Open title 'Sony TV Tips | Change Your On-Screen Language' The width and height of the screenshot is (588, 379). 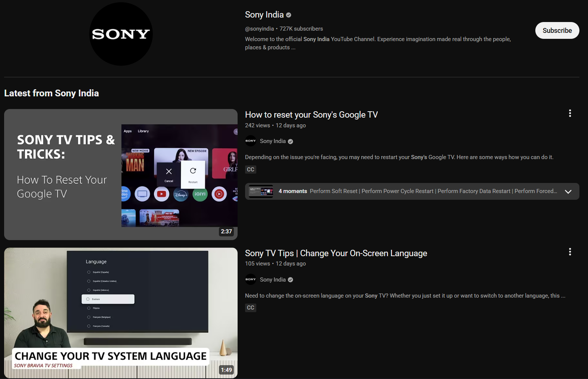coord(336,253)
